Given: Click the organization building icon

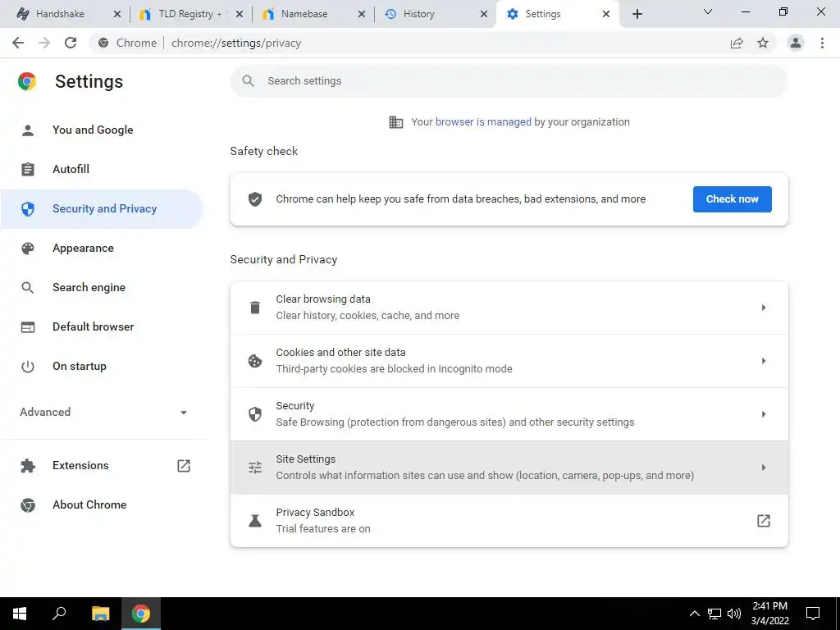Looking at the screenshot, I should (x=396, y=122).
